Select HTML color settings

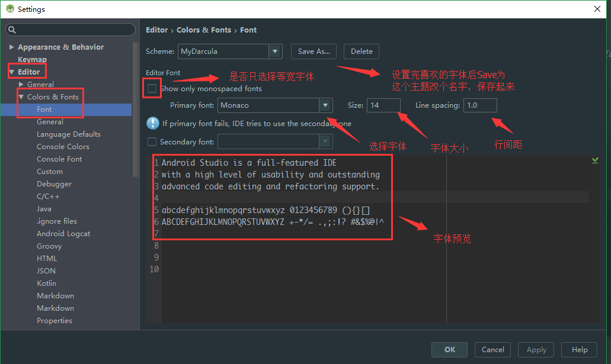pyautogui.click(x=47, y=259)
